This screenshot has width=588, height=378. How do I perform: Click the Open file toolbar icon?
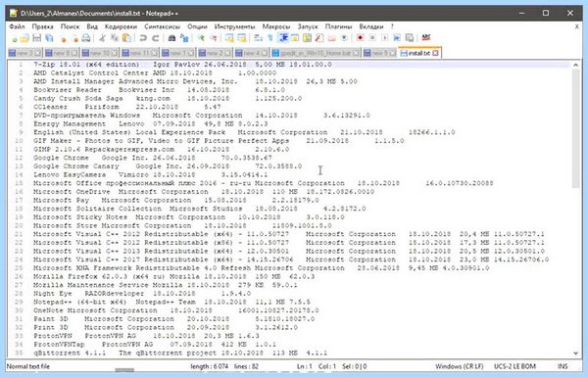click(x=24, y=38)
